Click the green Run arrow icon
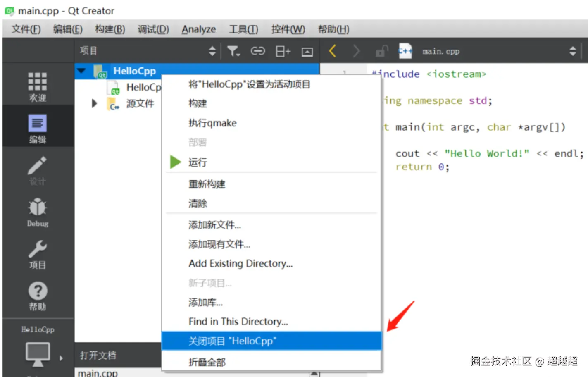The height and width of the screenshot is (377, 588). [176, 162]
